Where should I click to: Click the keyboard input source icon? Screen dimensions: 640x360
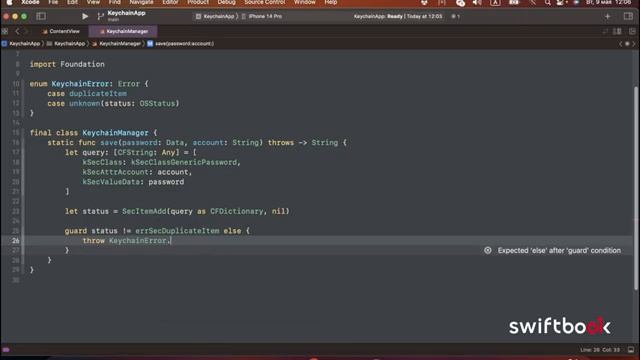point(495,2)
